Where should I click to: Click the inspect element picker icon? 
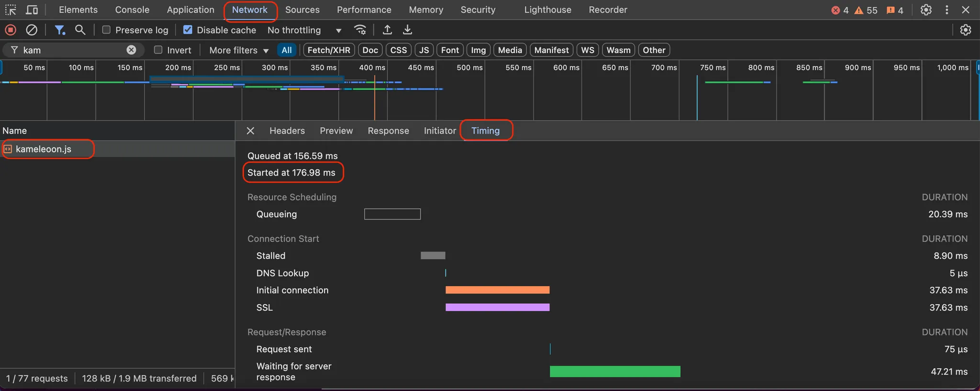click(x=11, y=10)
